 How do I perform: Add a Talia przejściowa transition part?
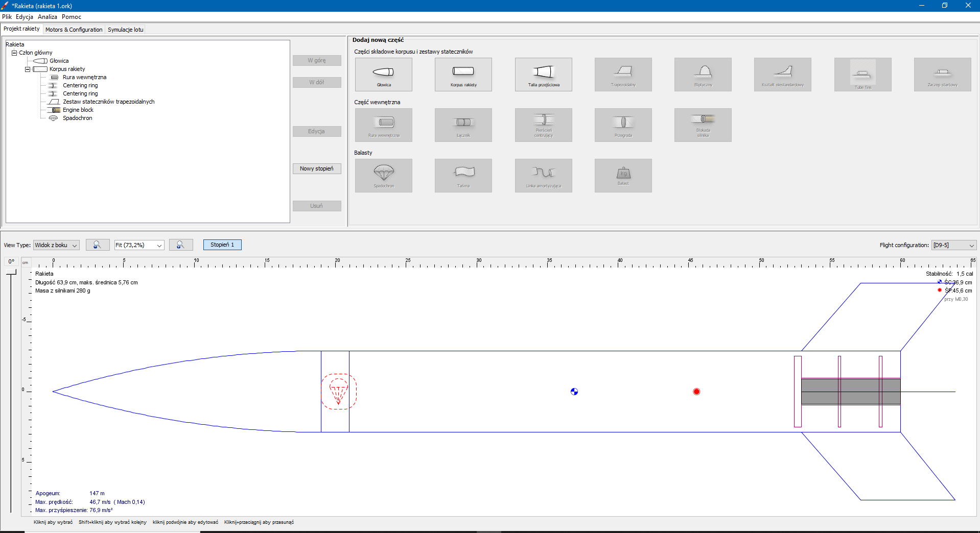pyautogui.click(x=543, y=75)
